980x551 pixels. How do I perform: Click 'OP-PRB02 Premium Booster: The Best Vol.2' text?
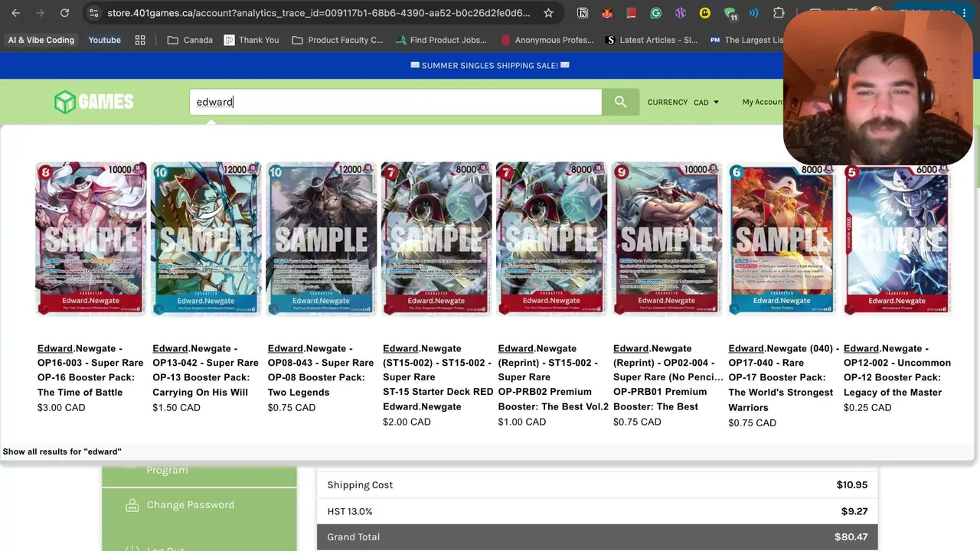[x=554, y=399]
